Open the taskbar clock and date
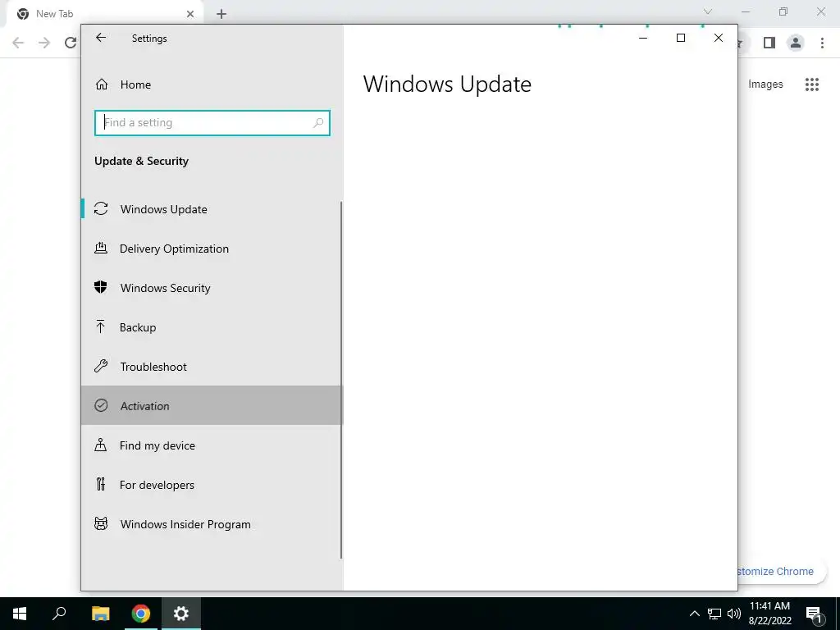The width and height of the screenshot is (840, 630). click(769, 614)
